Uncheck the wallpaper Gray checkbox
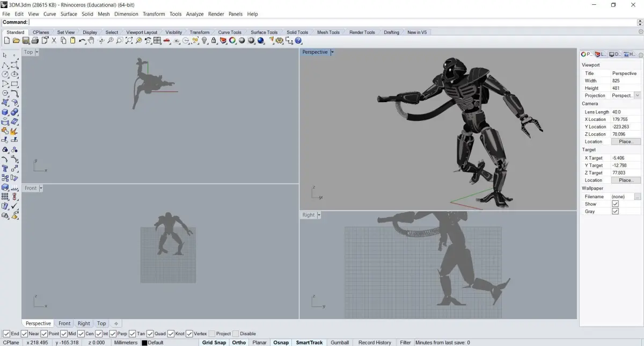The image size is (644, 346). pyautogui.click(x=615, y=212)
